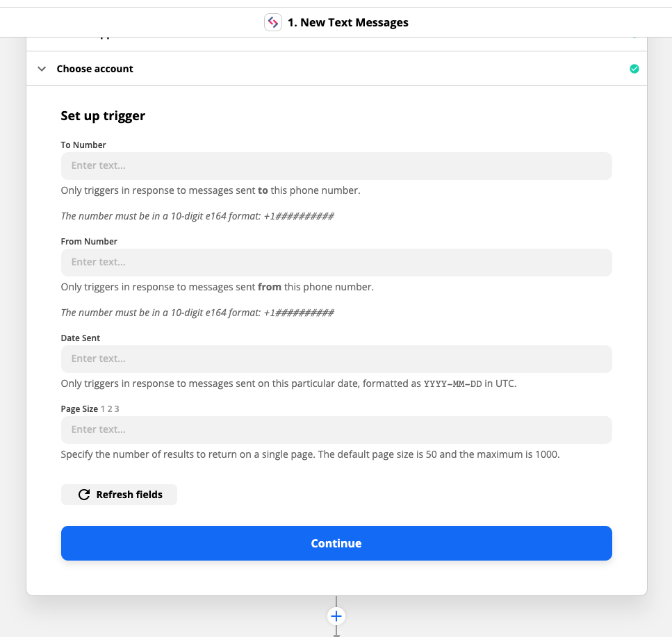The width and height of the screenshot is (672, 637).
Task: Click the green checkmark beside Choose account
Action: pos(634,69)
